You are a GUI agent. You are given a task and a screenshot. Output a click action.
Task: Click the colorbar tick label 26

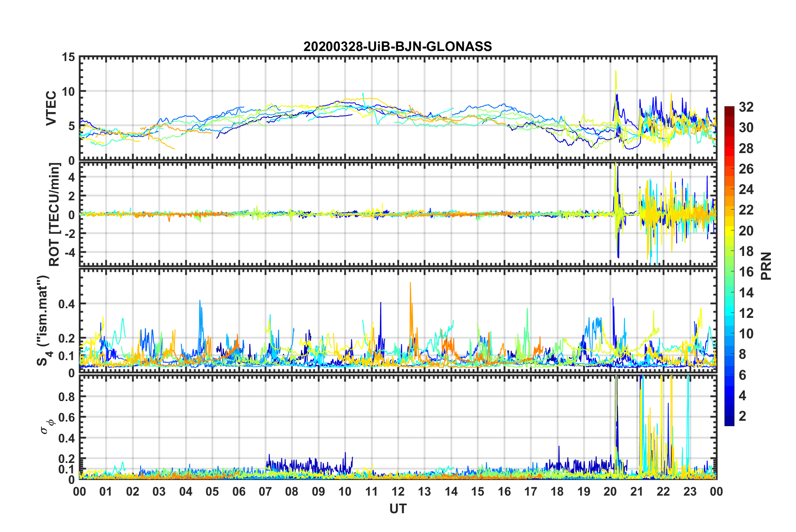(746, 169)
